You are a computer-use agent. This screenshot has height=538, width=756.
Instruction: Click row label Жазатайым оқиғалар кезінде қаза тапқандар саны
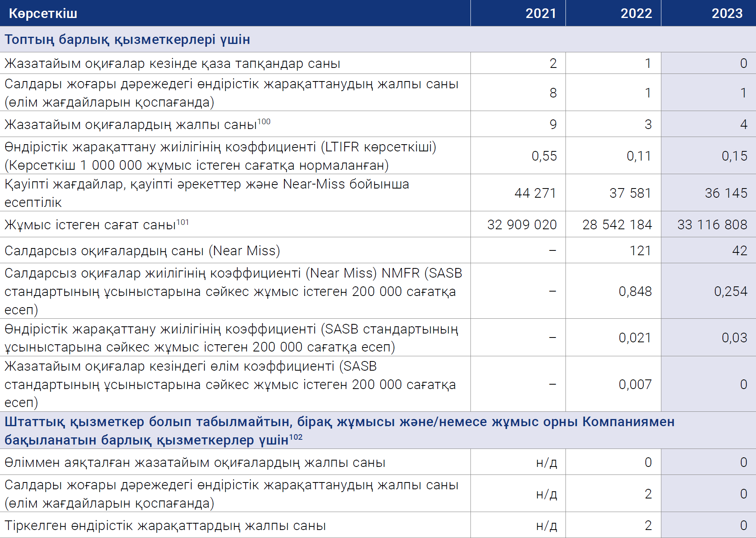(173, 64)
